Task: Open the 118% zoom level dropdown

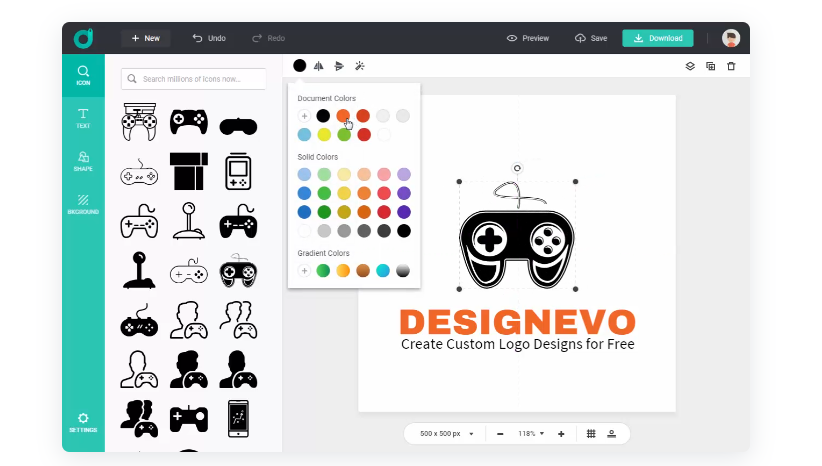Action: point(531,434)
